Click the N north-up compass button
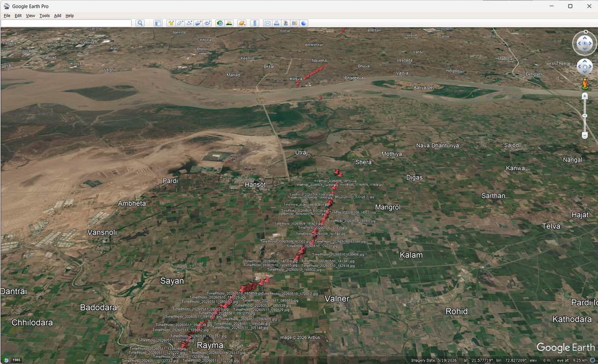598x364 pixels. point(586,32)
